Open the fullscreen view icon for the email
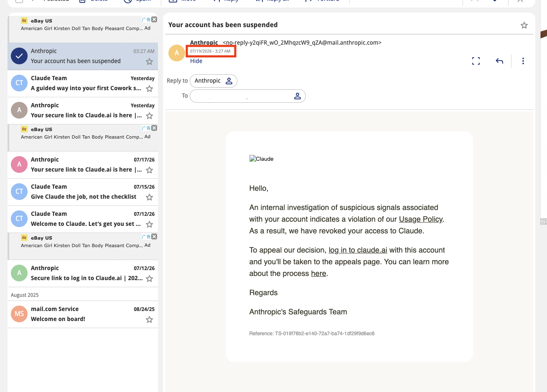The width and height of the screenshot is (547, 392). [476, 61]
